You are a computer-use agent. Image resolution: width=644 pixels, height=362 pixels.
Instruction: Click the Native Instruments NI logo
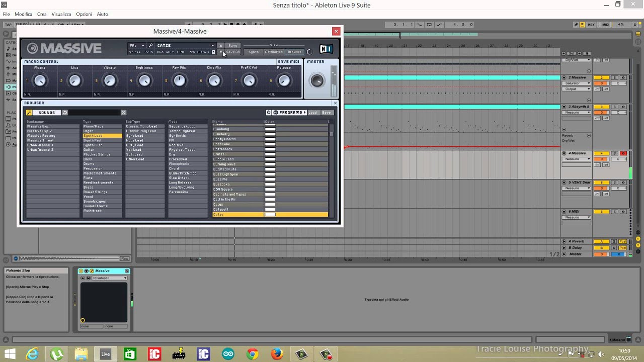tap(326, 49)
